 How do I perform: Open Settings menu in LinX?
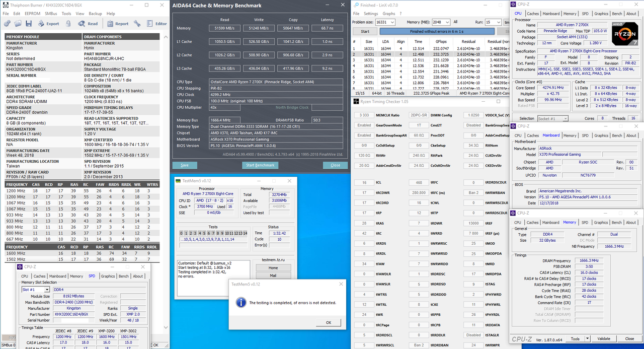point(370,14)
